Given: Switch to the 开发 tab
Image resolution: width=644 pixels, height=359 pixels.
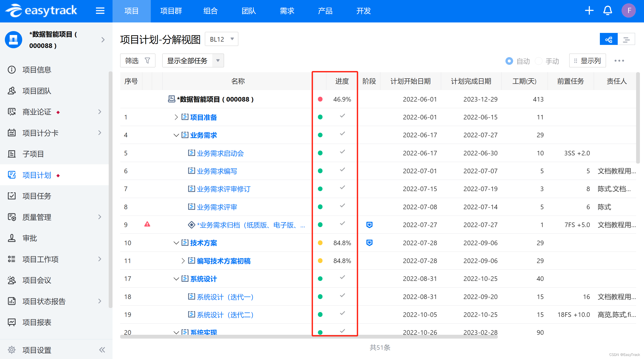Looking at the screenshot, I should pos(363,11).
